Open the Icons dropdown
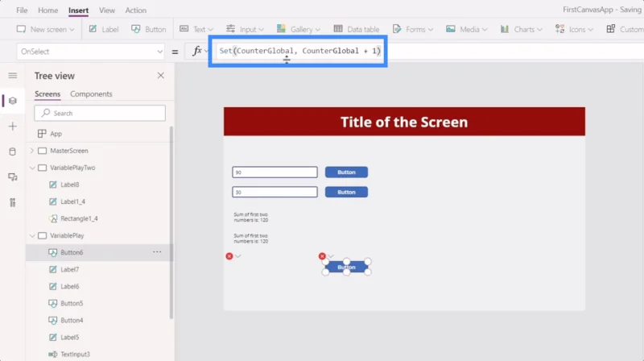This screenshot has height=361, width=644. pos(574,29)
